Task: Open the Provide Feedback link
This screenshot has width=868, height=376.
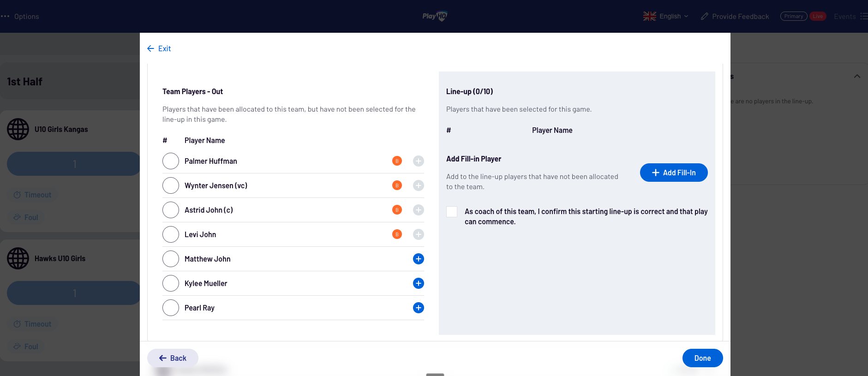Action: click(x=735, y=16)
